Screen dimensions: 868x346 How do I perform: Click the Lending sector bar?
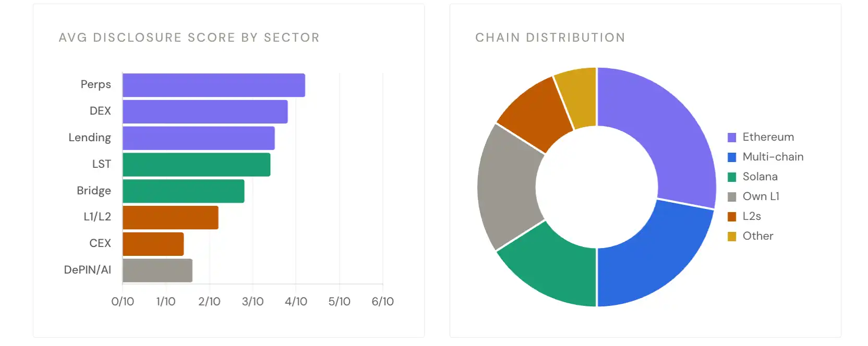click(199, 139)
